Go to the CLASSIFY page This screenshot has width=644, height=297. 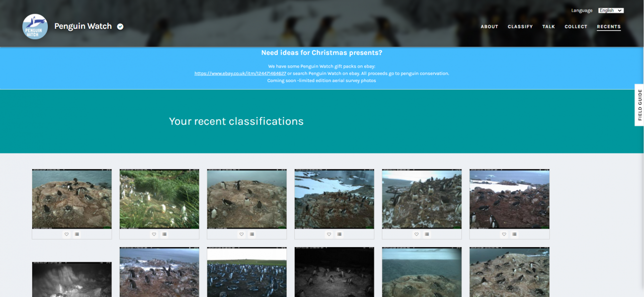click(520, 27)
